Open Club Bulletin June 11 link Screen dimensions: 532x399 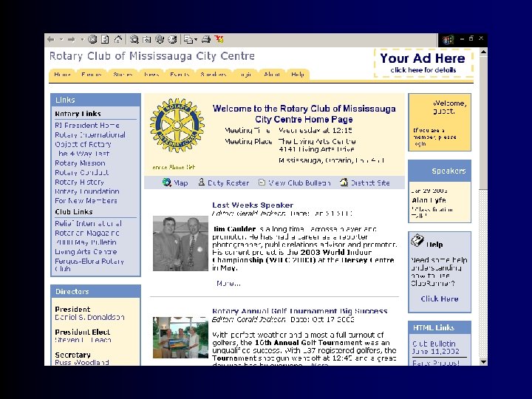click(x=435, y=347)
